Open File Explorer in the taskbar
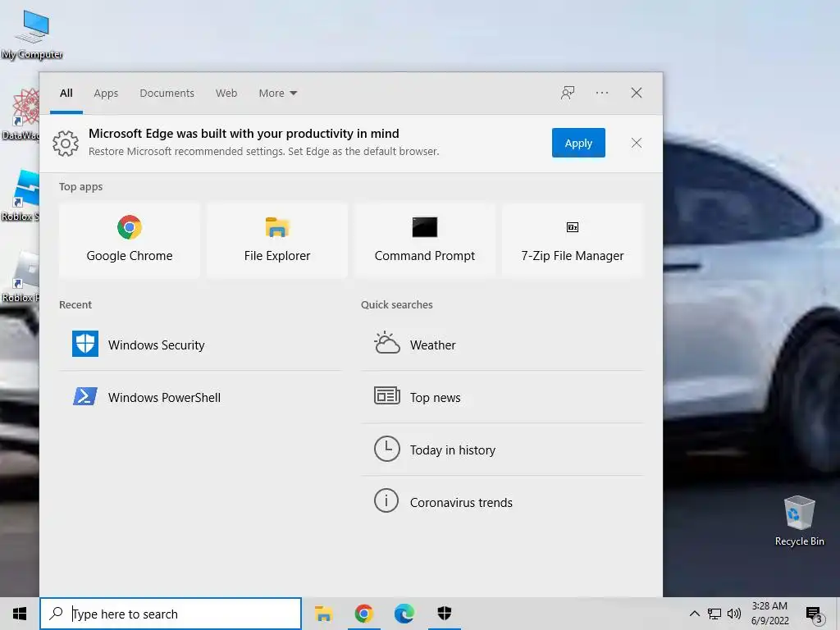This screenshot has height=630, width=840. tap(323, 614)
